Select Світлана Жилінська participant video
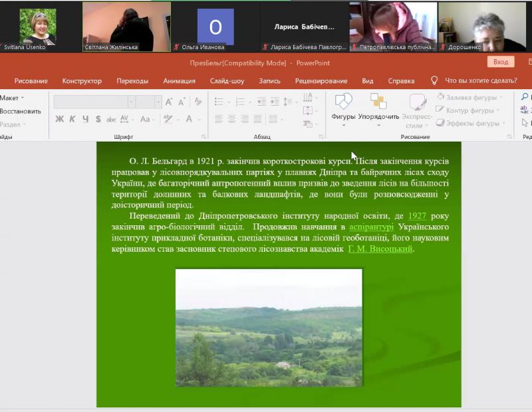 [126, 27]
